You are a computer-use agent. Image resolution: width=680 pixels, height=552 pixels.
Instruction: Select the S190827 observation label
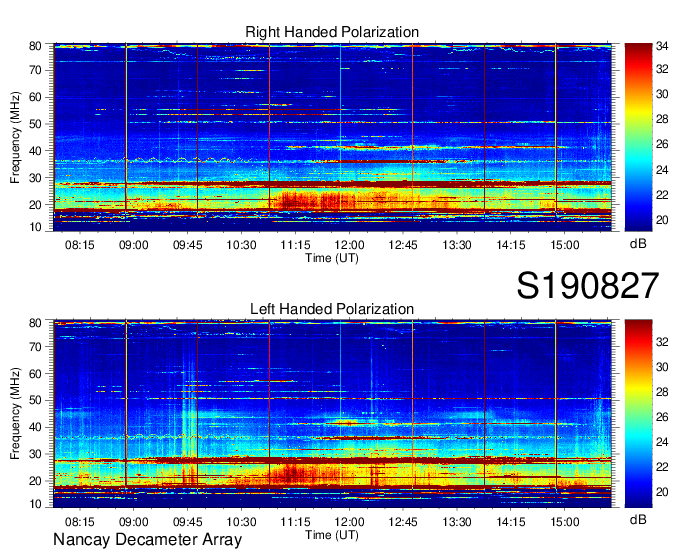click(588, 286)
